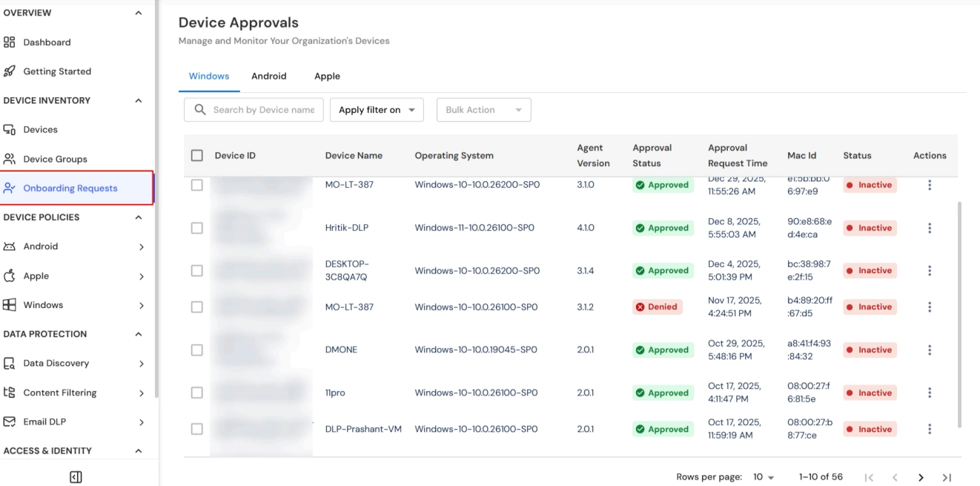Open Getting Started in sidebar

pos(57,71)
